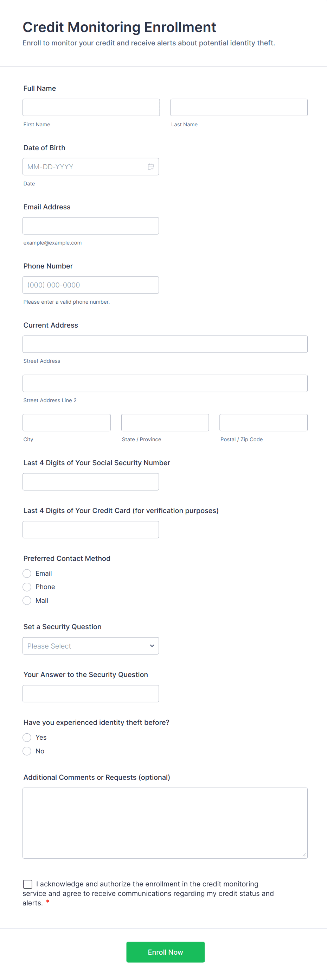Click the City input field

click(66, 423)
